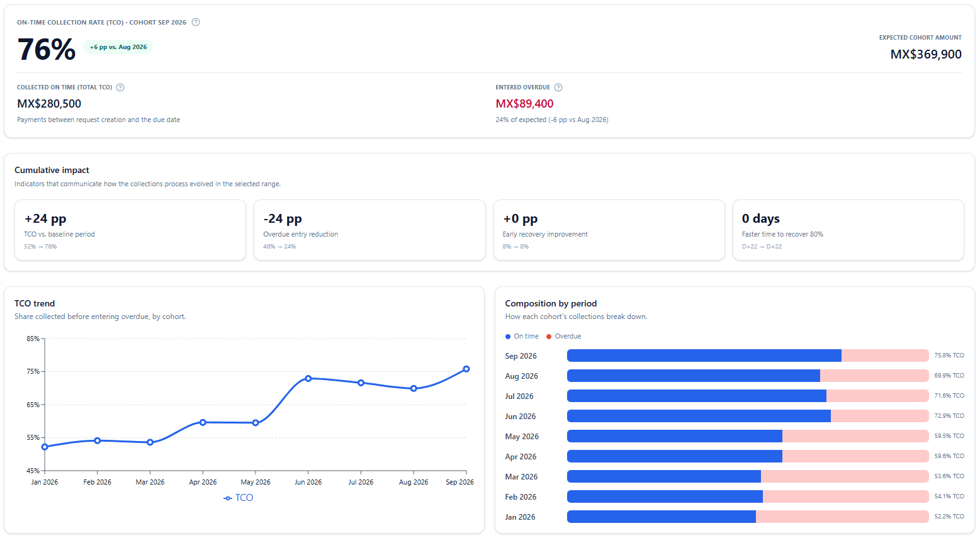
Task: Click the +6 pp vs. Aug 2026 badge
Action: tap(118, 47)
